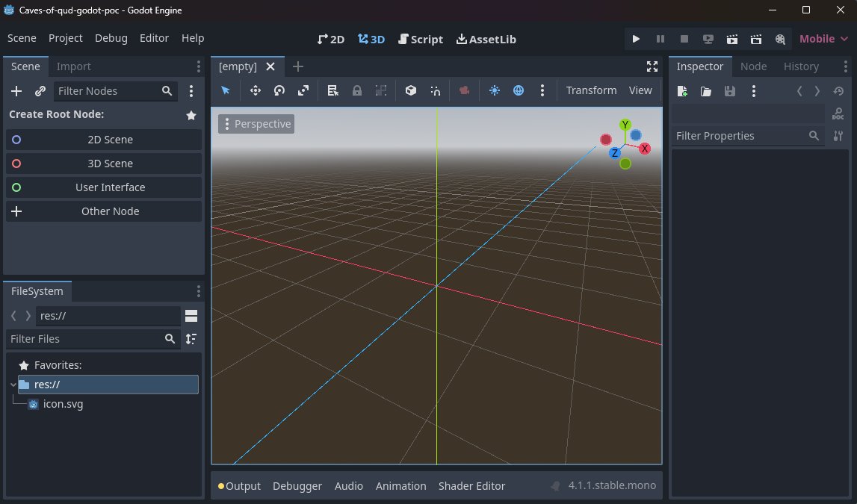Click the Create new resource icon
Viewport: 857px width, 504px height.
(682, 91)
